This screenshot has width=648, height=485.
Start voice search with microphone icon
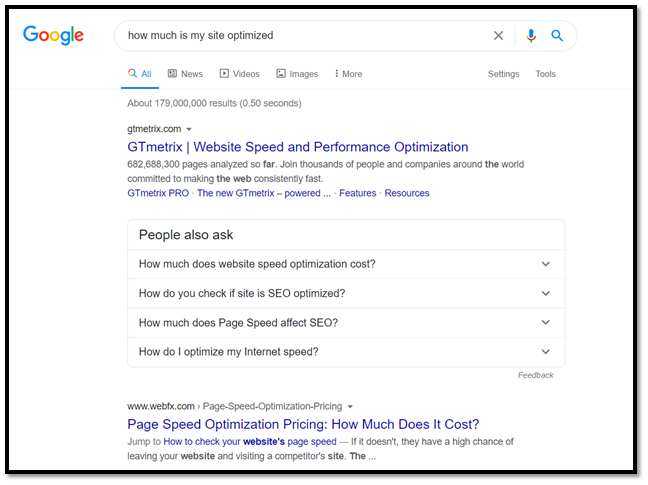tap(531, 36)
